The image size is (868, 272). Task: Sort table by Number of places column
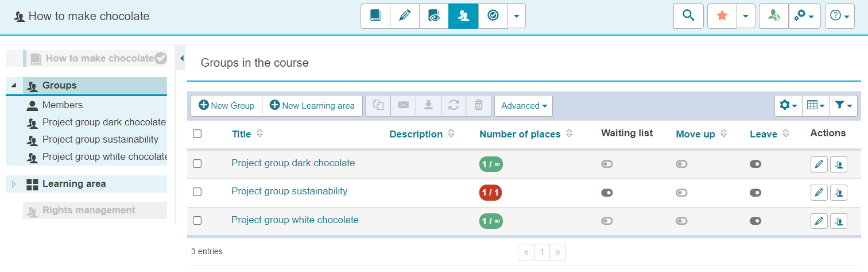tap(520, 135)
